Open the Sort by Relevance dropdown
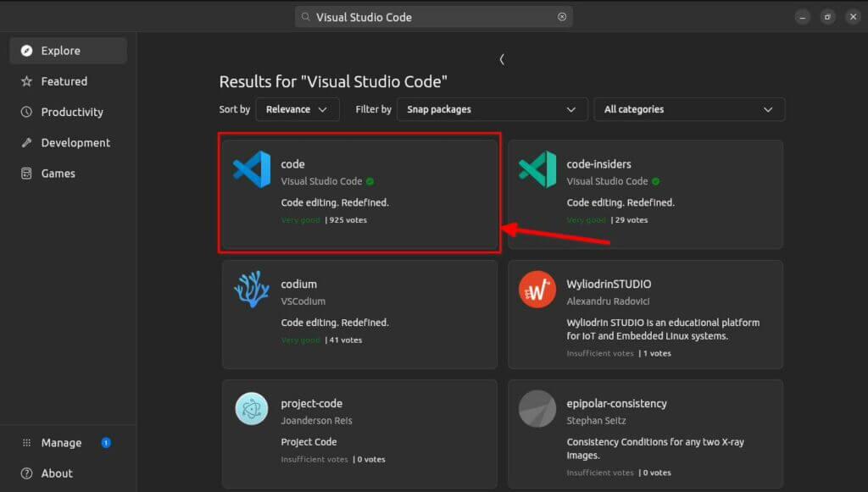Image resolution: width=868 pixels, height=492 pixels. (297, 109)
